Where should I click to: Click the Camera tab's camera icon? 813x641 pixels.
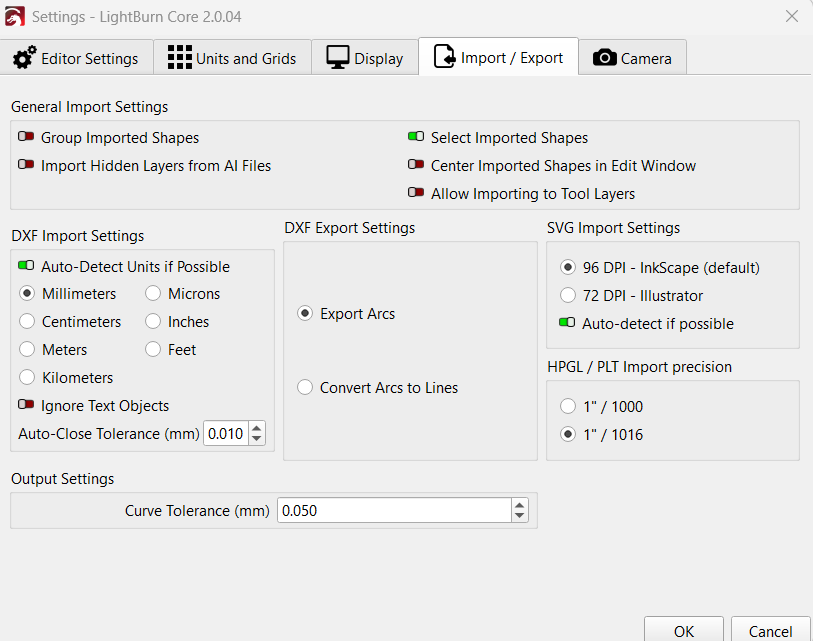(x=604, y=58)
